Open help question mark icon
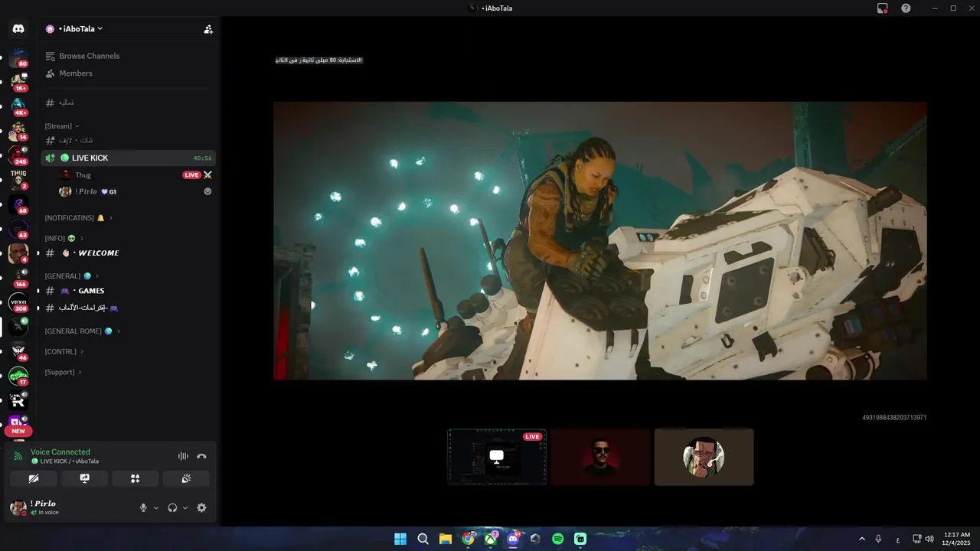The height and width of the screenshot is (551, 980). pyautogui.click(x=906, y=8)
